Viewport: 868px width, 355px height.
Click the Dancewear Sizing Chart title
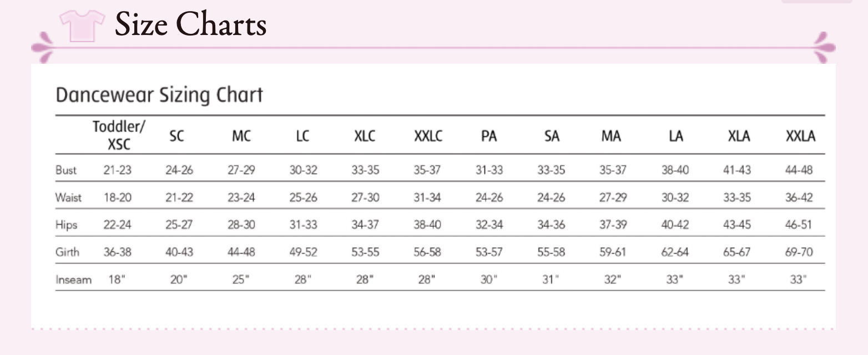(x=159, y=95)
